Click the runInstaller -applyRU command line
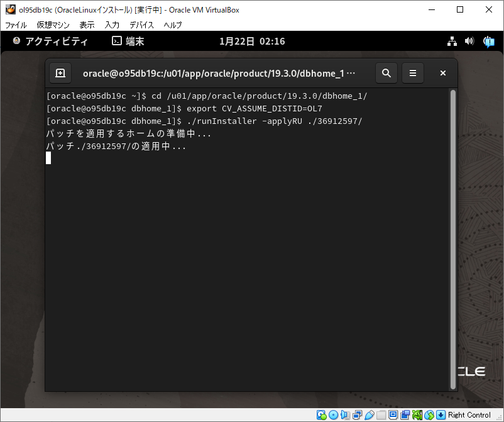Screen dimensions: 504x422 (x=204, y=121)
